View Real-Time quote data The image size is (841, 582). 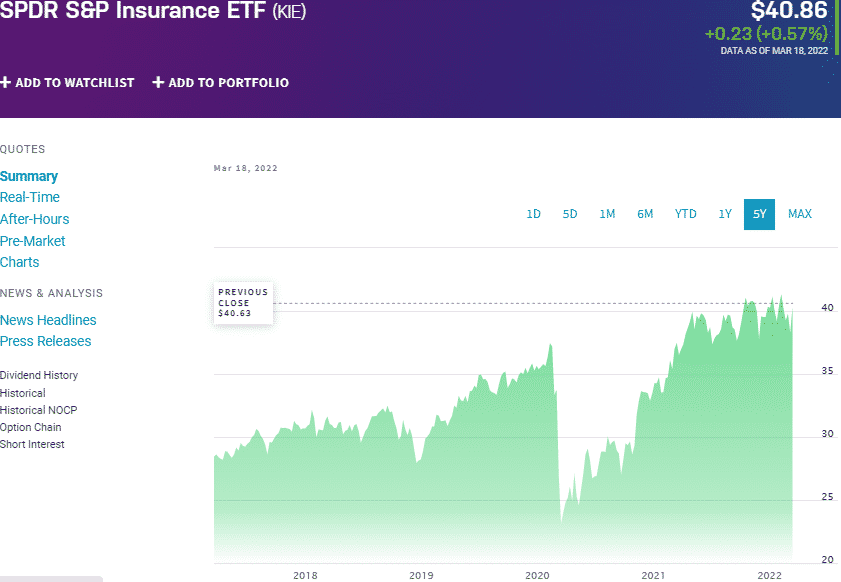[30, 197]
